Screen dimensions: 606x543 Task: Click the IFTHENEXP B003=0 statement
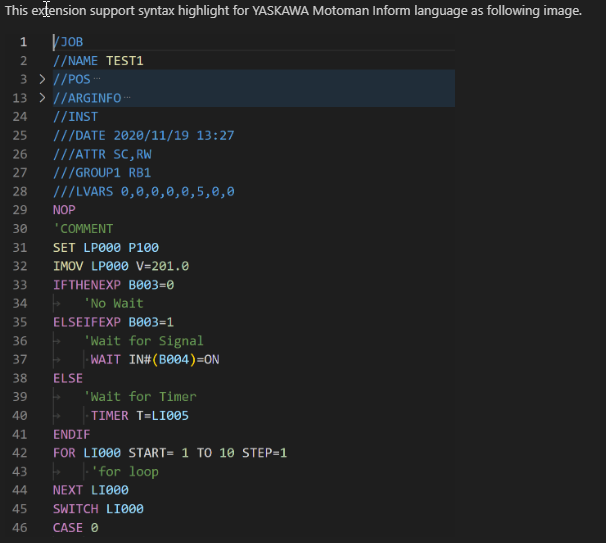point(113,285)
